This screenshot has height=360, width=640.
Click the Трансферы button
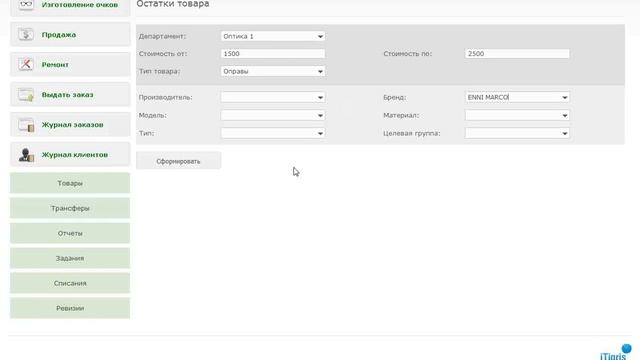pos(70,208)
